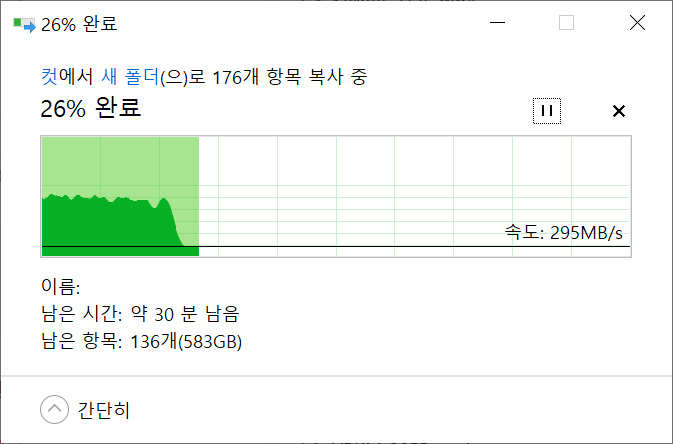Click the copy icon in title bar
This screenshot has width=673, height=444.
click(x=24, y=24)
